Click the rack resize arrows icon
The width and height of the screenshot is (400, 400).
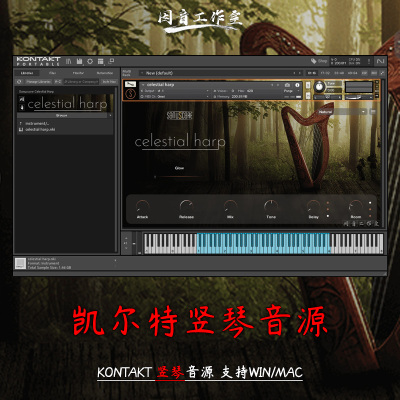pos(382,73)
